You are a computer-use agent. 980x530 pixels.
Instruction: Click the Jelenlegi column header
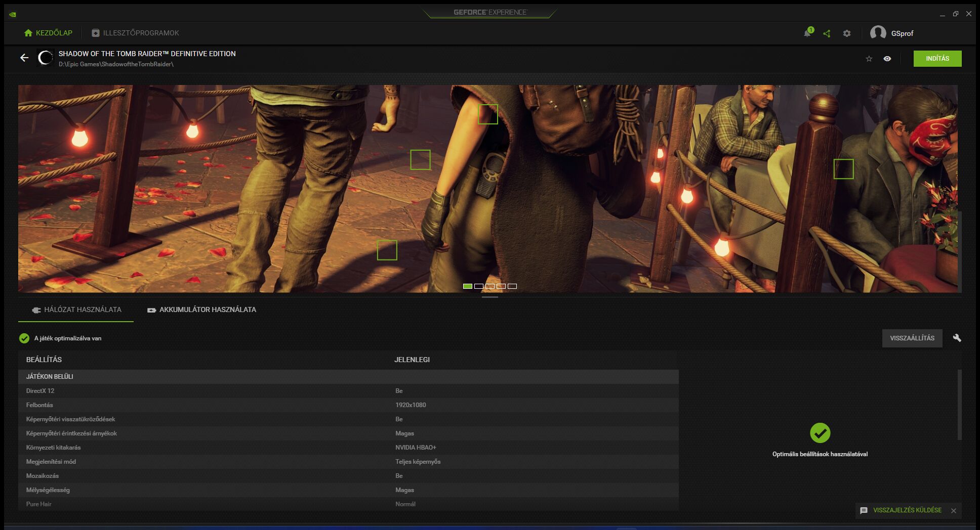(x=412, y=360)
